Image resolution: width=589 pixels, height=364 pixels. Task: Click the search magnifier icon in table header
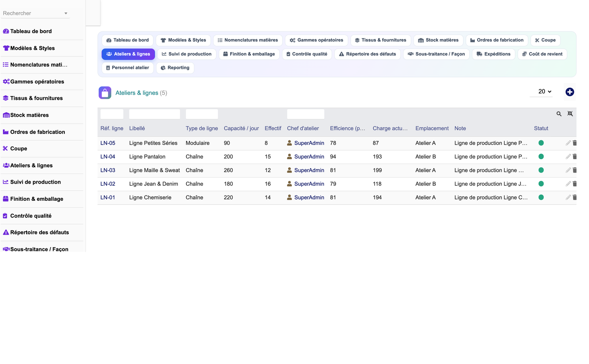559,114
